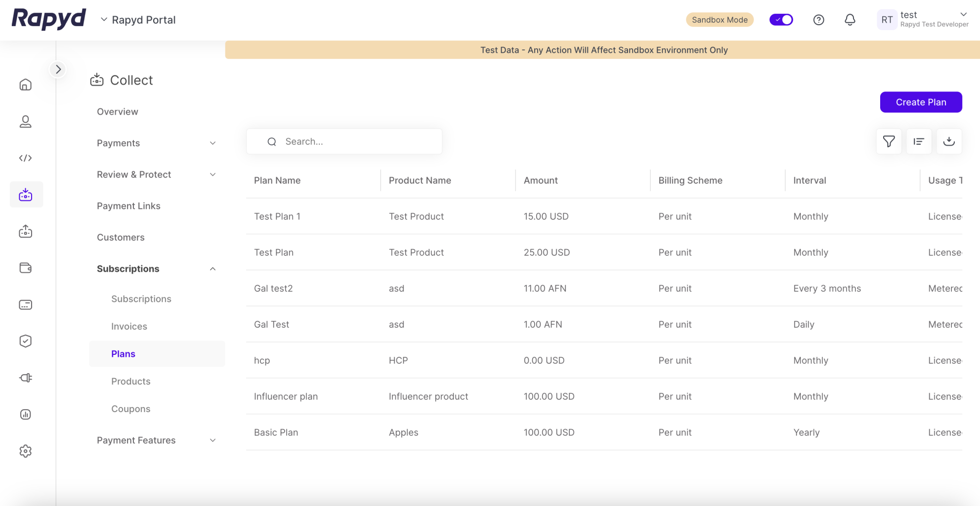Click the shield check icon in sidebar

tap(26, 341)
